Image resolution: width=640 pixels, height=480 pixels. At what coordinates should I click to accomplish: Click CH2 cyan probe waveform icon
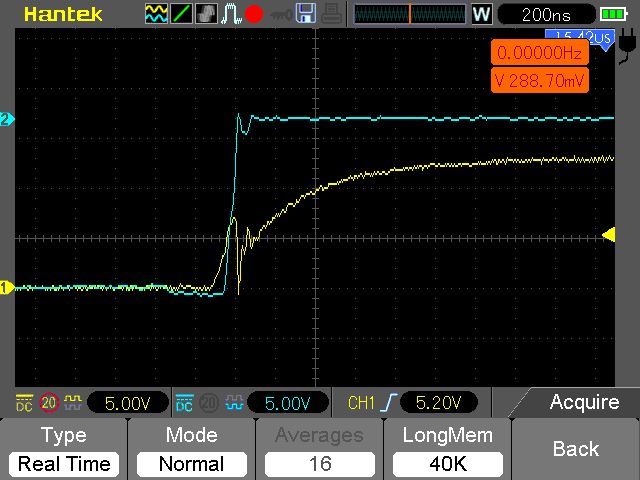(x=234, y=403)
